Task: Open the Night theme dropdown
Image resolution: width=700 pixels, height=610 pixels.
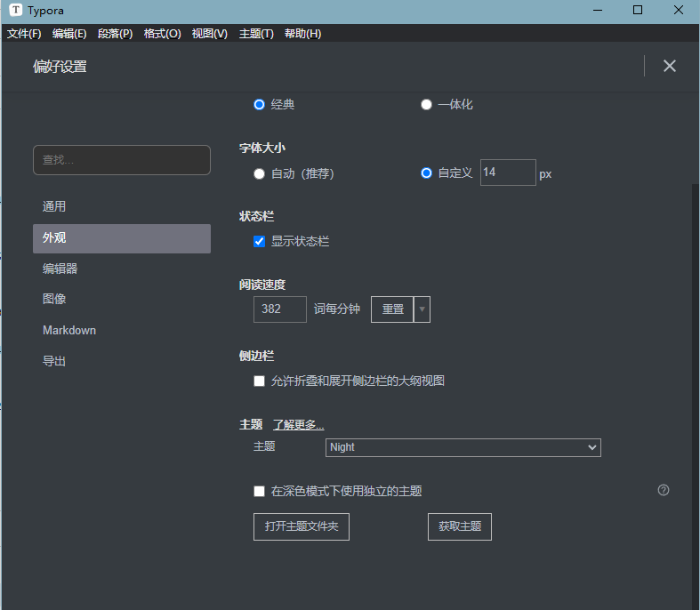Action: coord(463,447)
